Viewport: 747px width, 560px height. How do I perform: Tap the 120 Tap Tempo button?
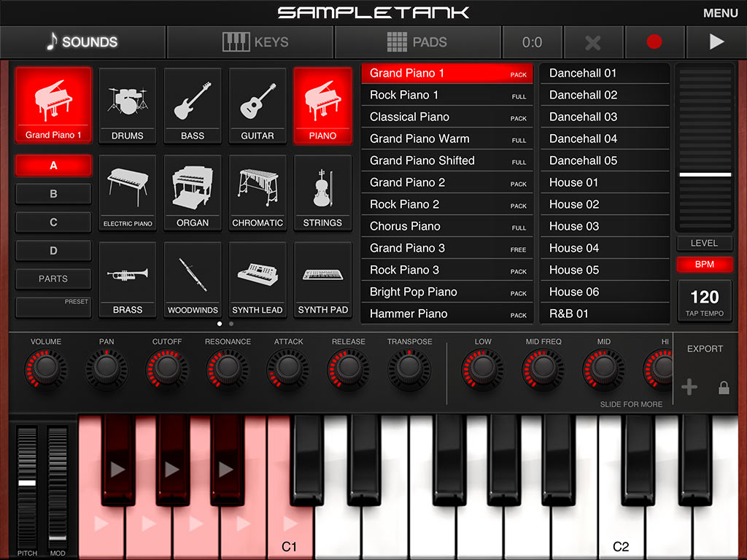tap(704, 300)
